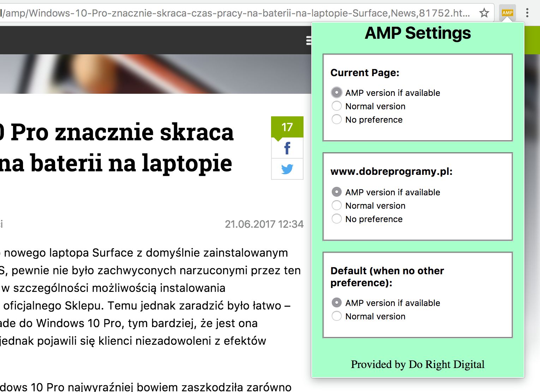The height and width of the screenshot is (392, 540).
Task: Open the Provided by Do Right Digital link
Action: [418, 364]
